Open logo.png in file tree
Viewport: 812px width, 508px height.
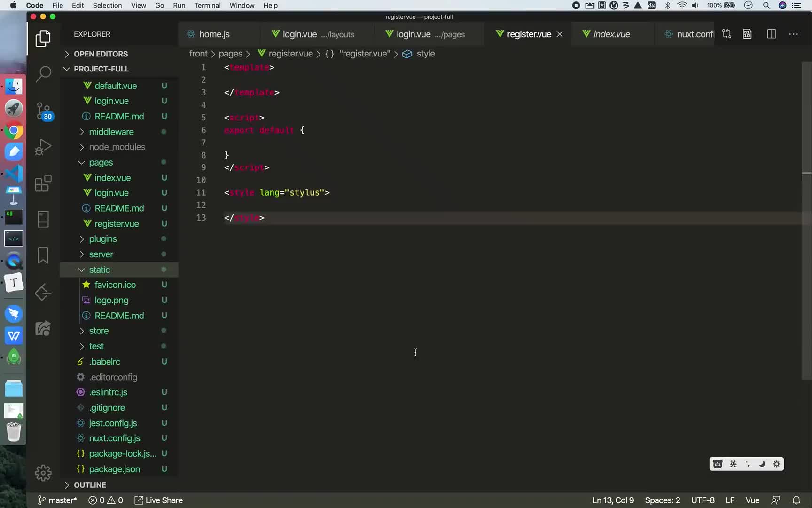111,300
